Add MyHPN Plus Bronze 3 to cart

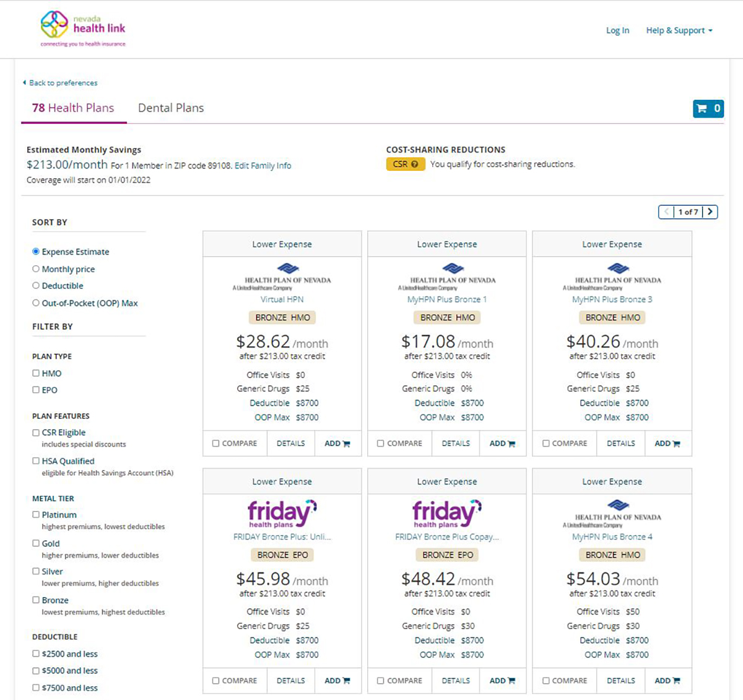pyautogui.click(x=667, y=444)
